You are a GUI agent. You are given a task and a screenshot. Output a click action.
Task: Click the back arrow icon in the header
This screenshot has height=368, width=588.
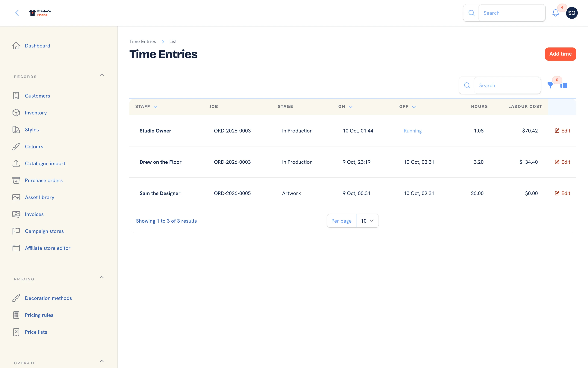click(17, 13)
